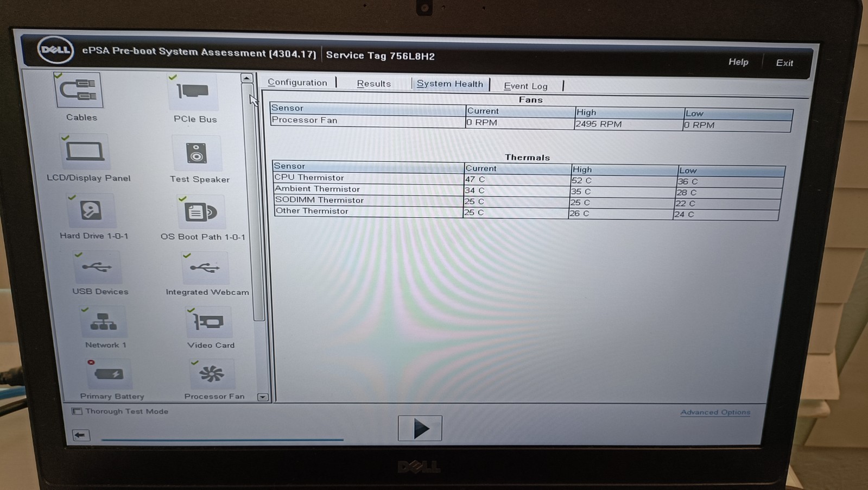This screenshot has width=868, height=490.
Task: Click the 28 C ambient low value
Action: coord(687,192)
